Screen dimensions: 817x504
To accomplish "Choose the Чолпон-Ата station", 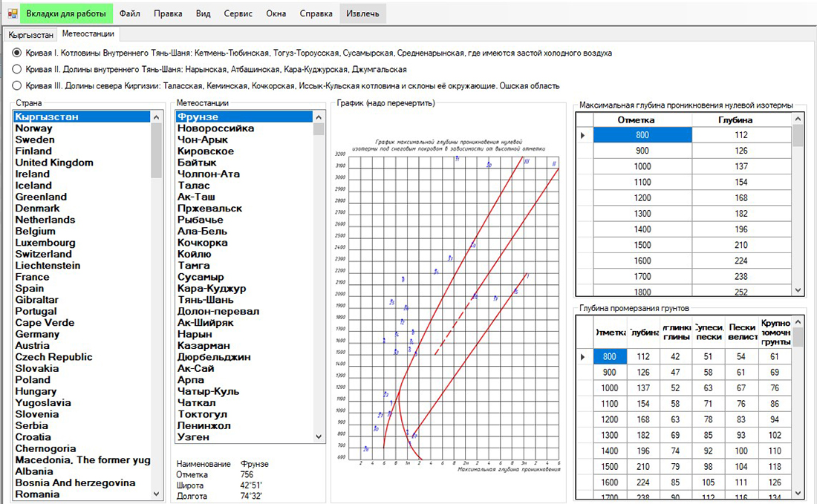I will (x=244, y=174).
